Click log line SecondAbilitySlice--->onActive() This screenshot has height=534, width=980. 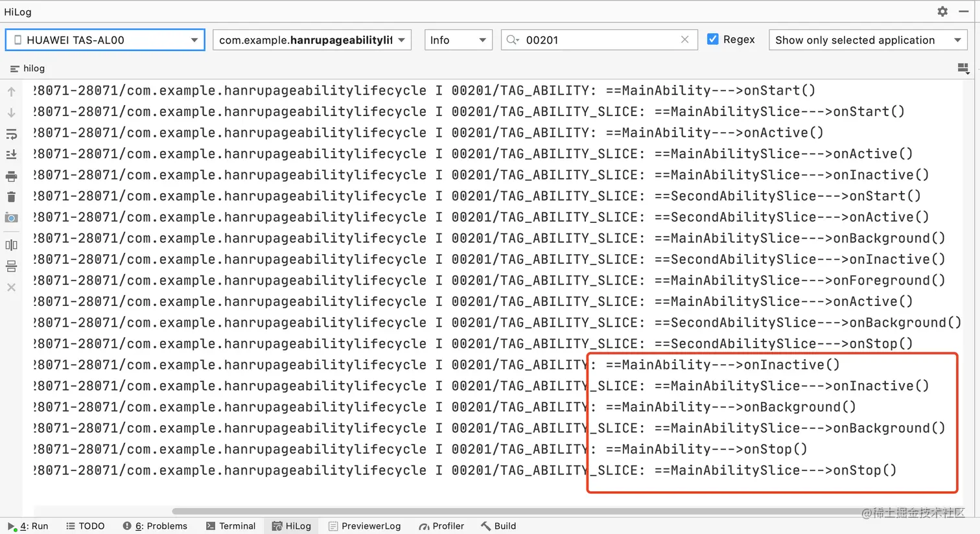[482, 217]
